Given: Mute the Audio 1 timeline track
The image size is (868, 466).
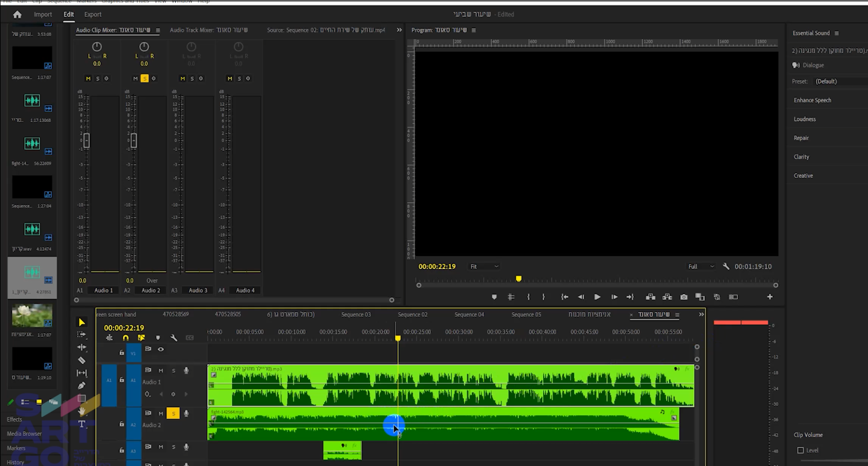Looking at the screenshot, I should tap(161, 370).
